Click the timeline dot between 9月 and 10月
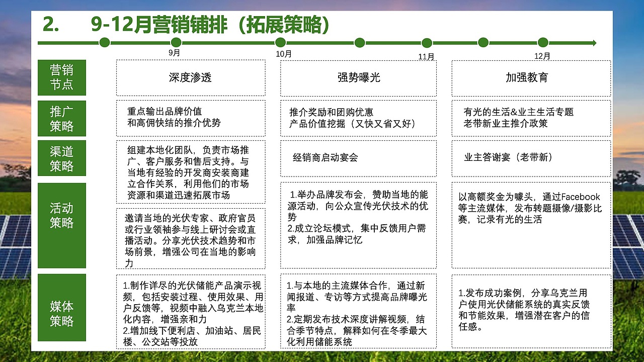 tap(359, 43)
